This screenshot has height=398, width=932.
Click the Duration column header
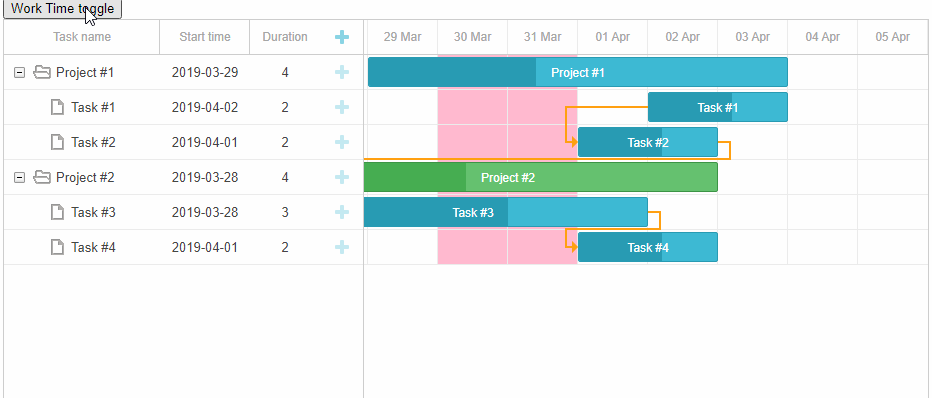coord(285,37)
